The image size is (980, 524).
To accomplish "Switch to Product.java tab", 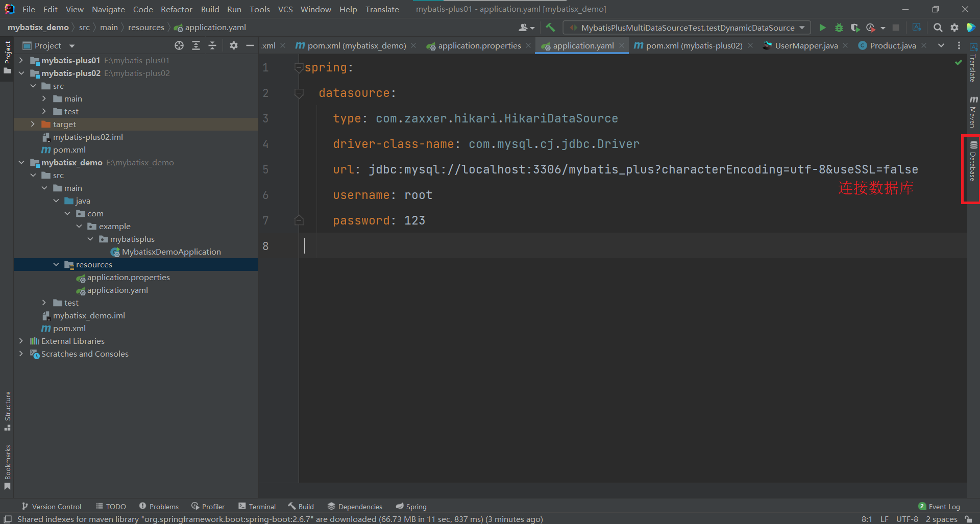I will [892, 45].
